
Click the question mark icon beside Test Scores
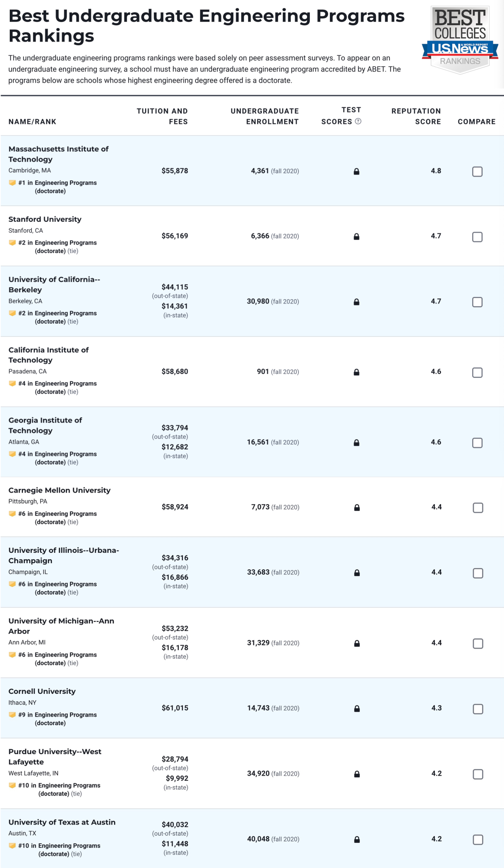point(358,121)
